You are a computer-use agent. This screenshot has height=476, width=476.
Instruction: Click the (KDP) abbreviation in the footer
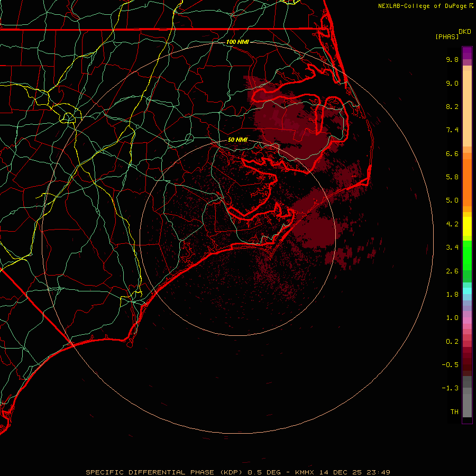tap(232, 472)
